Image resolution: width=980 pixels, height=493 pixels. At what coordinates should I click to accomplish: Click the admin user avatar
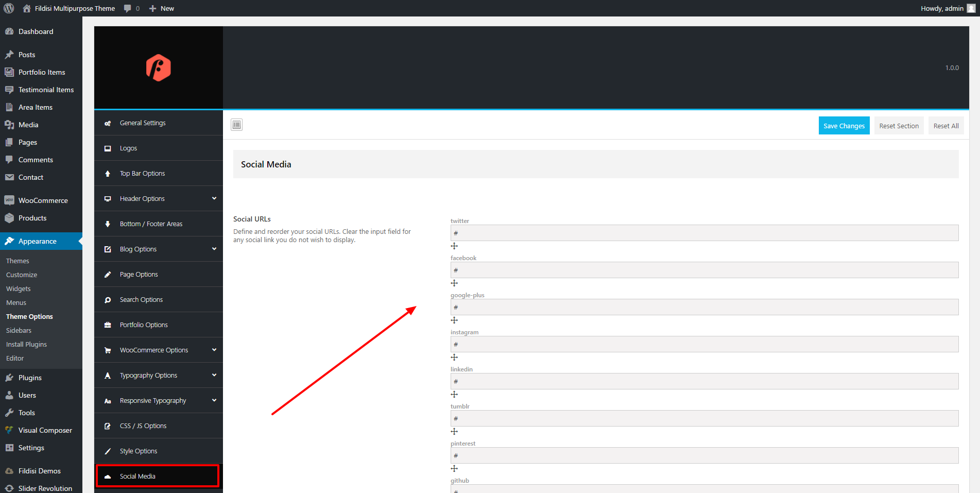coord(971,8)
